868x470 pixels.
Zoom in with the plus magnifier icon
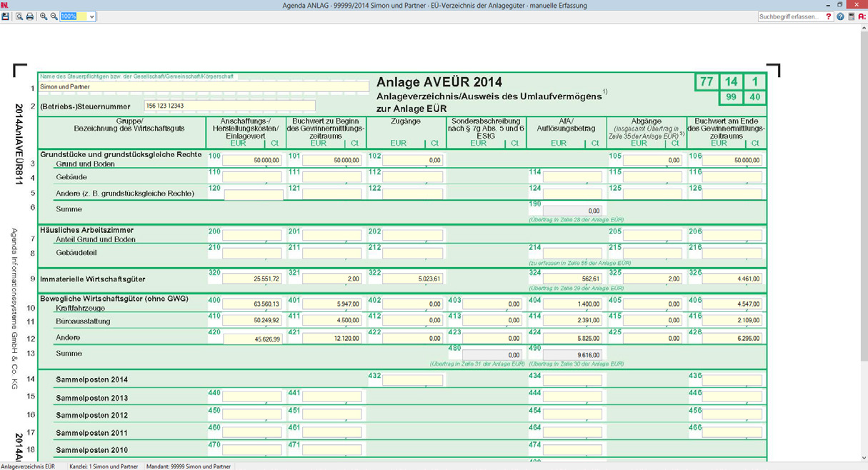click(x=44, y=16)
